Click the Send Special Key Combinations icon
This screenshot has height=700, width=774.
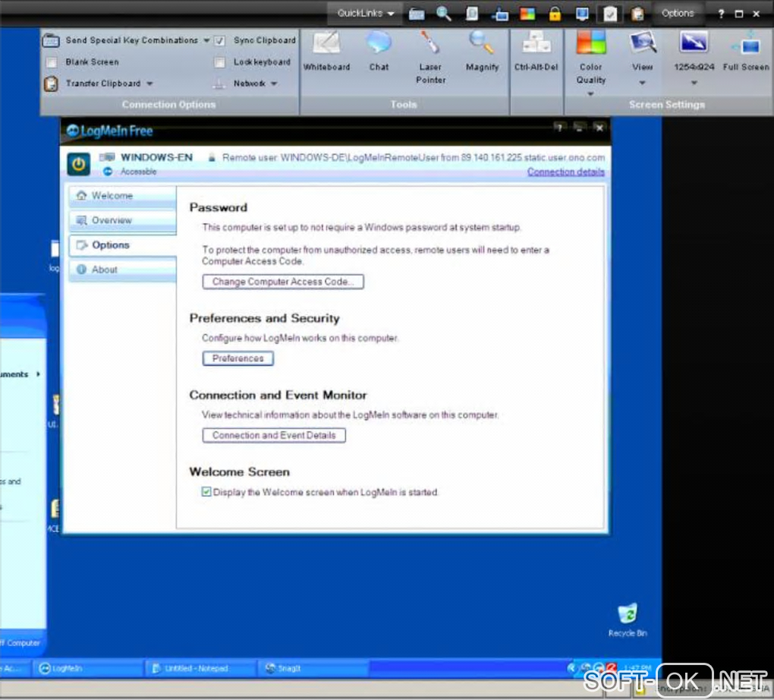[x=51, y=40]
